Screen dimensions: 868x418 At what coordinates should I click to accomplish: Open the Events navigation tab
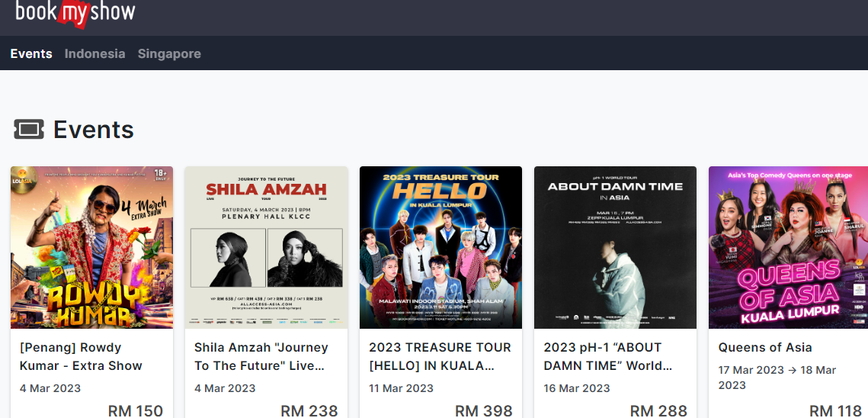click(x=31, y=53)
